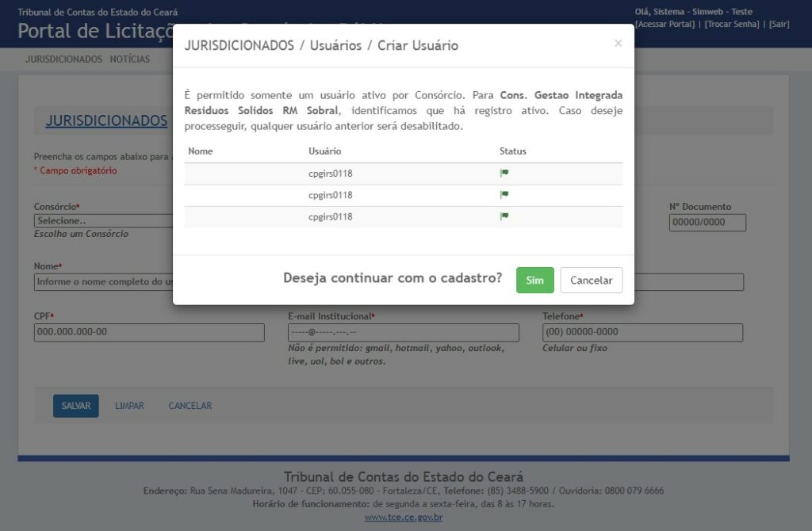Image resolution: width=812 pixels, height=531 pixels.
Task: Log out using the Sair link
Action: [x=779, y=25]
